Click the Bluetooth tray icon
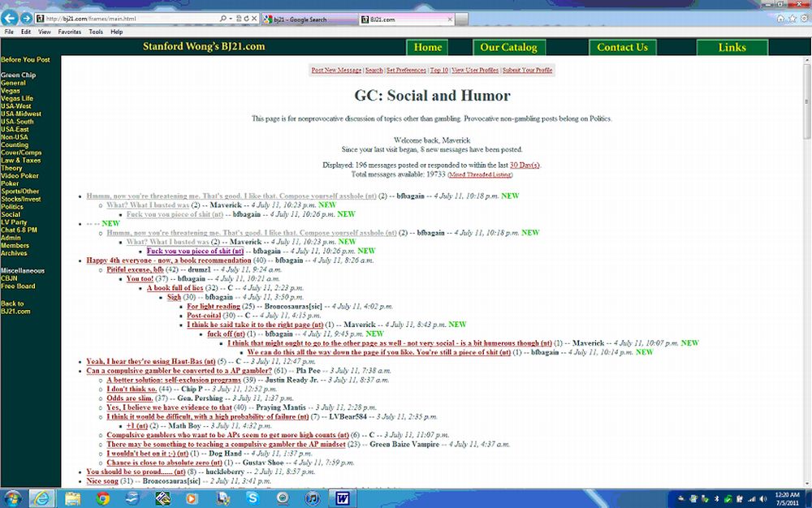Viewport: 812px width, 508px height. click(x=717, y=499)
